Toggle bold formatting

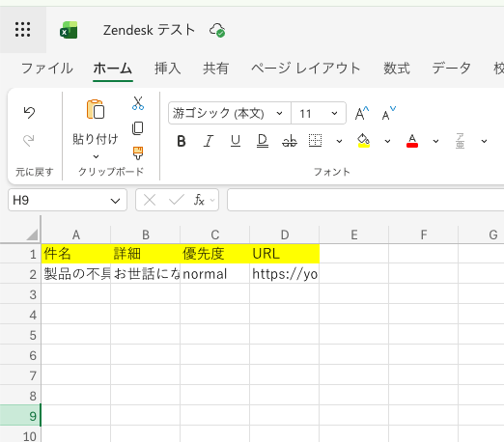182,141
